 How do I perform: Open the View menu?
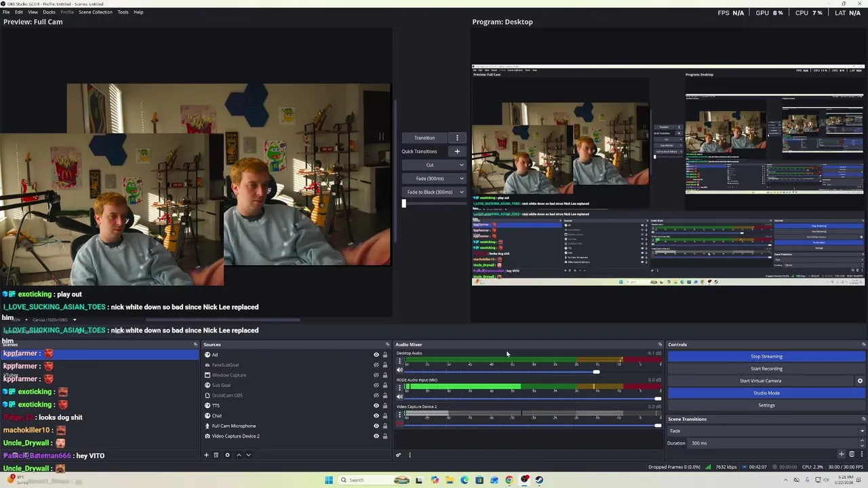[x=33, y=12]
